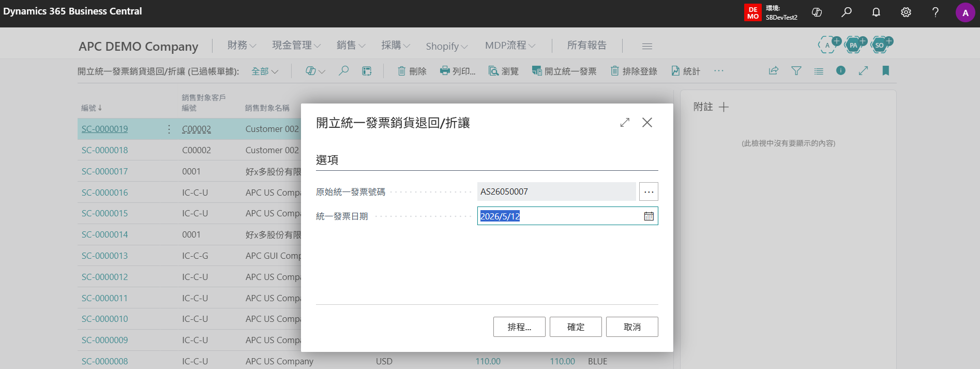Image resolution: width=980 pixels, height=369 pixels.
Task: Click the bookmark icon
Action: point(886,71)
